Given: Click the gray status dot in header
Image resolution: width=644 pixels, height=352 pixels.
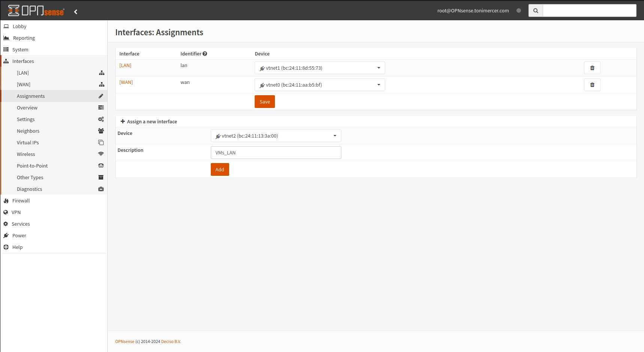Looking at the screenshot, I should point(519,10).
